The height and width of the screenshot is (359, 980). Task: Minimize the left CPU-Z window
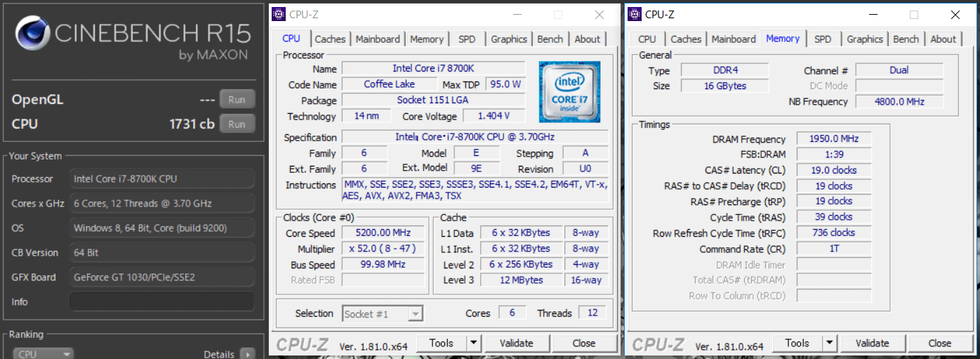pos(517,14)
